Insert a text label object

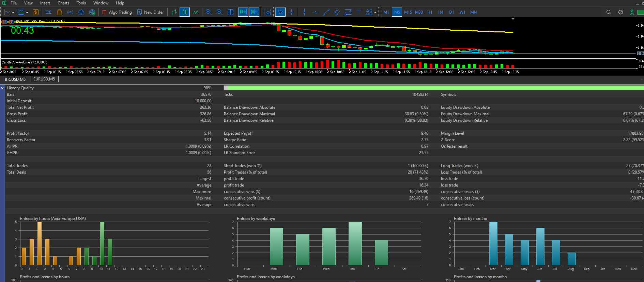point(359,12)
